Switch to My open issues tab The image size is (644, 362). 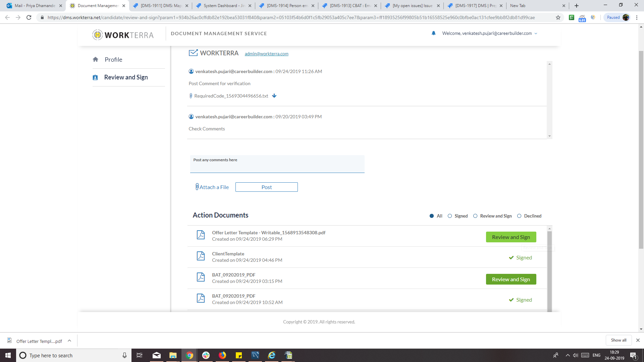[x=413, y=6]
